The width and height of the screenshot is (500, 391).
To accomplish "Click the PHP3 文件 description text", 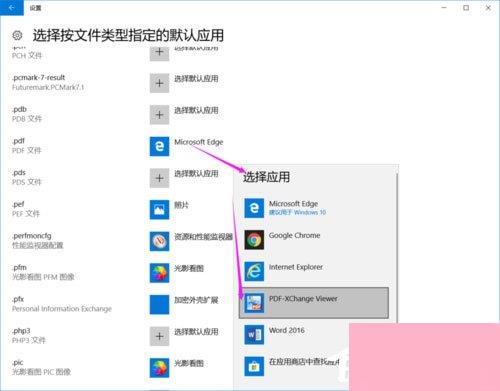I will (x=29, y=341).
